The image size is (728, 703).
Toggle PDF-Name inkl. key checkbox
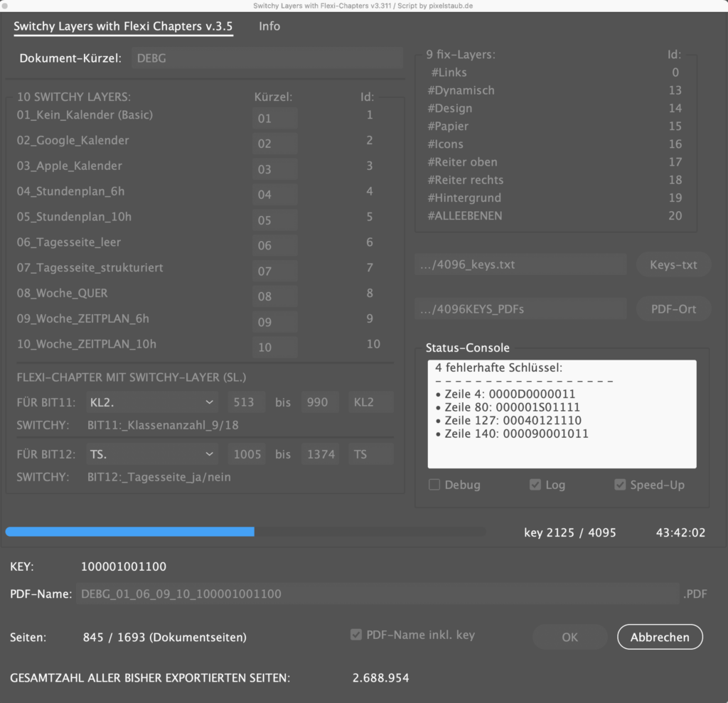(356, 635)
